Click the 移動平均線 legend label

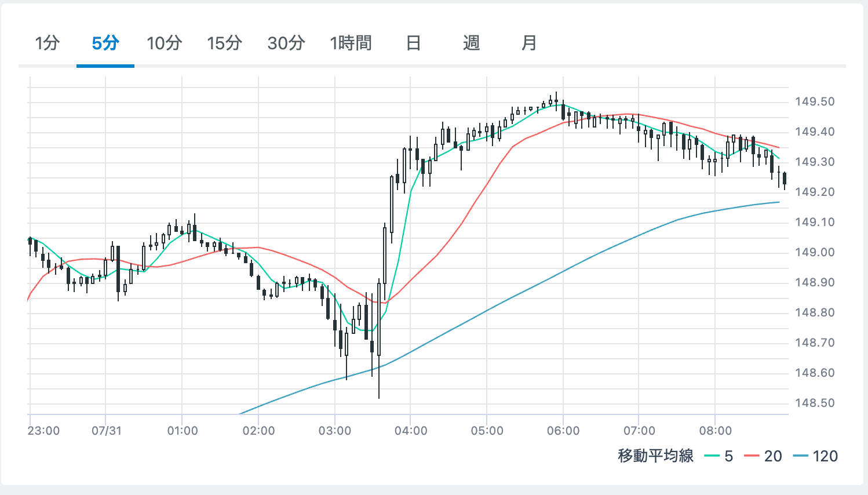(655, 456)
